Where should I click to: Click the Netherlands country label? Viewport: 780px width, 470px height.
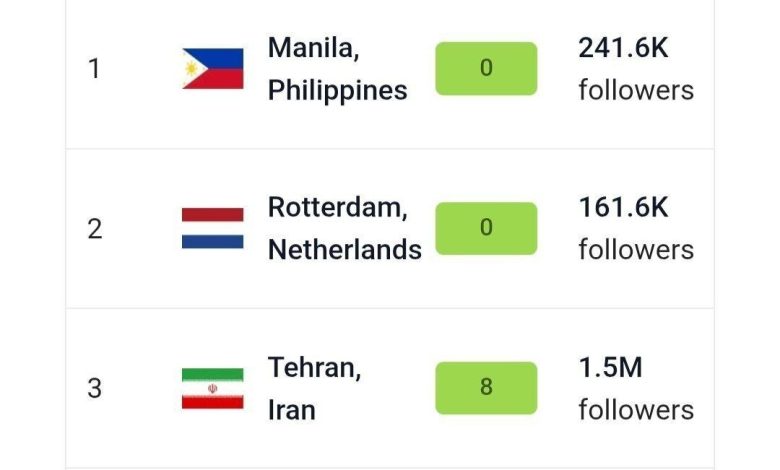click(x=344, y=250)
